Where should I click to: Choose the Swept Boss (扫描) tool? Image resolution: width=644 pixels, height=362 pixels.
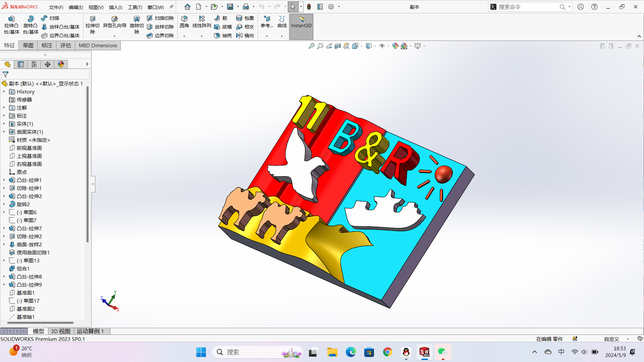[50, 18]
